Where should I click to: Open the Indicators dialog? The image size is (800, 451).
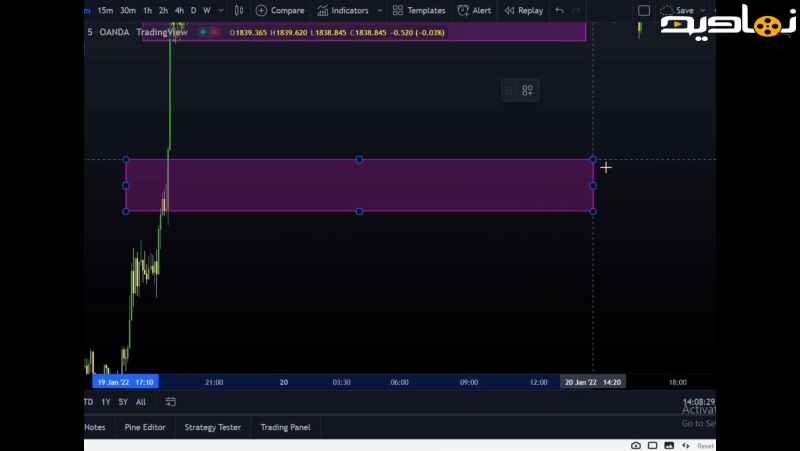[x=342, y=10]
